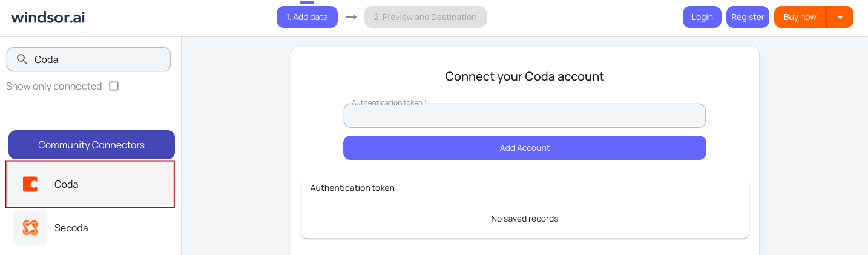Click the arrow between the two steps
Screen dimensions: 868x255
point(350,17)
